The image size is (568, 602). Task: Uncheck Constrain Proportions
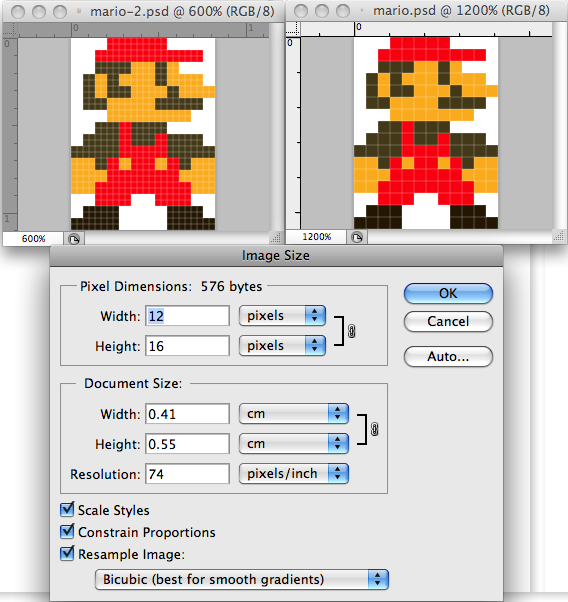point(67,531)
